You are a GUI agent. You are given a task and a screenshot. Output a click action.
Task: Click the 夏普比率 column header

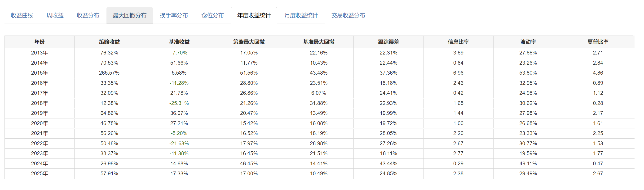coord(598,42)
